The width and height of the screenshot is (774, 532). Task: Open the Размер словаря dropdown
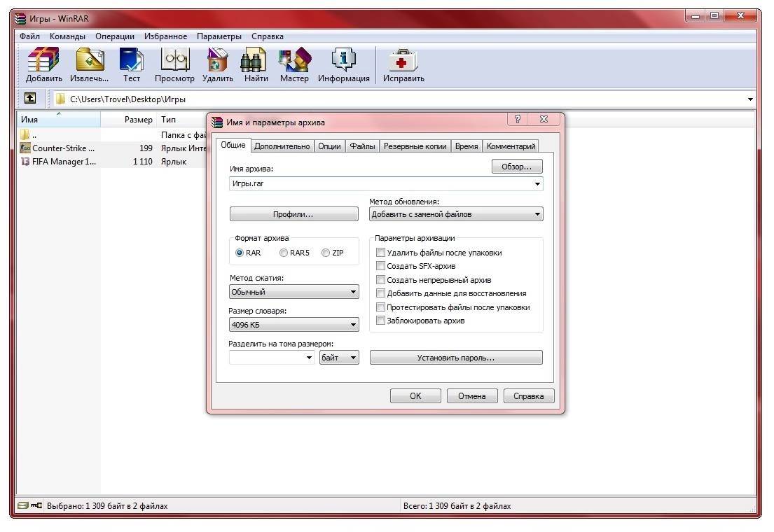(293, 325)
